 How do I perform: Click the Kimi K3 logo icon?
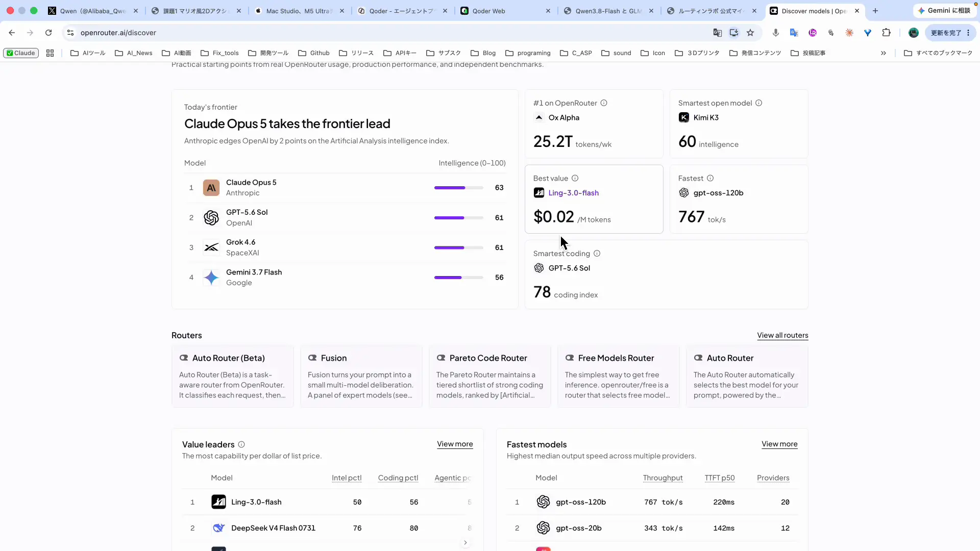pos(684,118)
